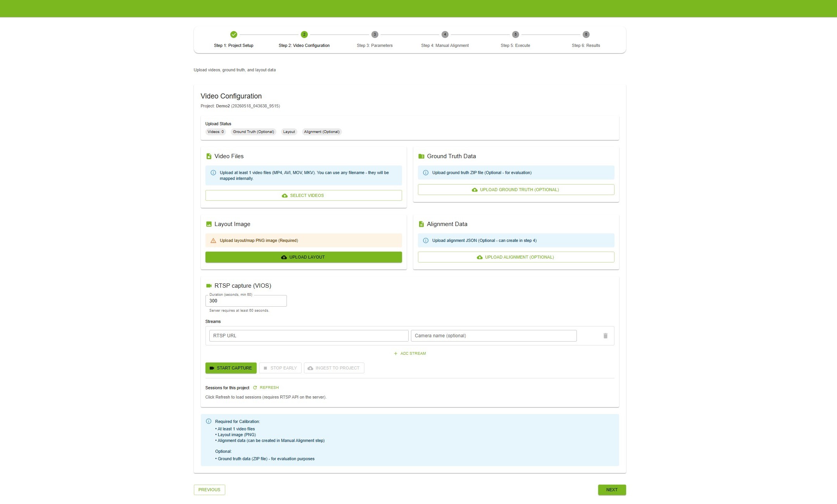
Task: Click 'Upload videos, ground truth, and layout data' text
Action: click(235, 70)
